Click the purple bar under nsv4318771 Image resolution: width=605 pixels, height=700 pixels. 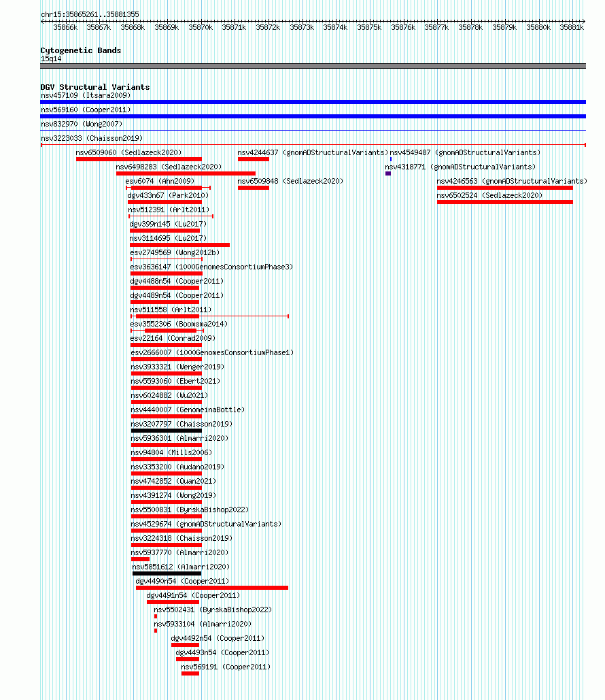[388, 173]
